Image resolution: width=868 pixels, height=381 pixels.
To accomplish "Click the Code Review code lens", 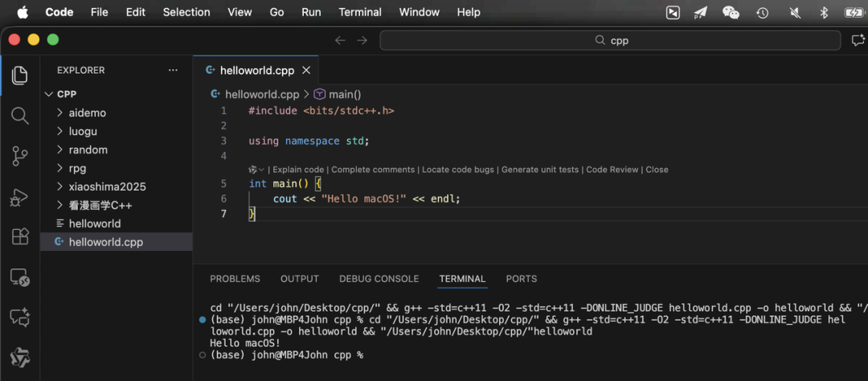I will (x=612, y=170).
